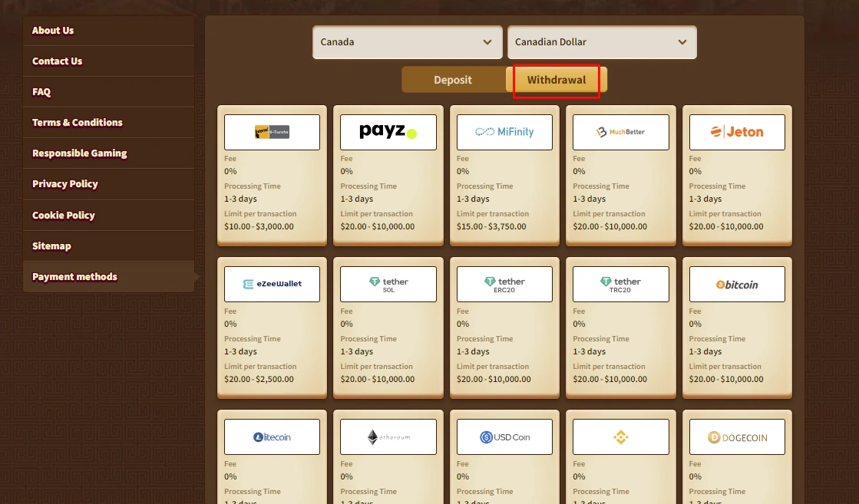Select the Bitcoin payment logo
The width and height of the screenshot is (859, 504).
[737, 284]
